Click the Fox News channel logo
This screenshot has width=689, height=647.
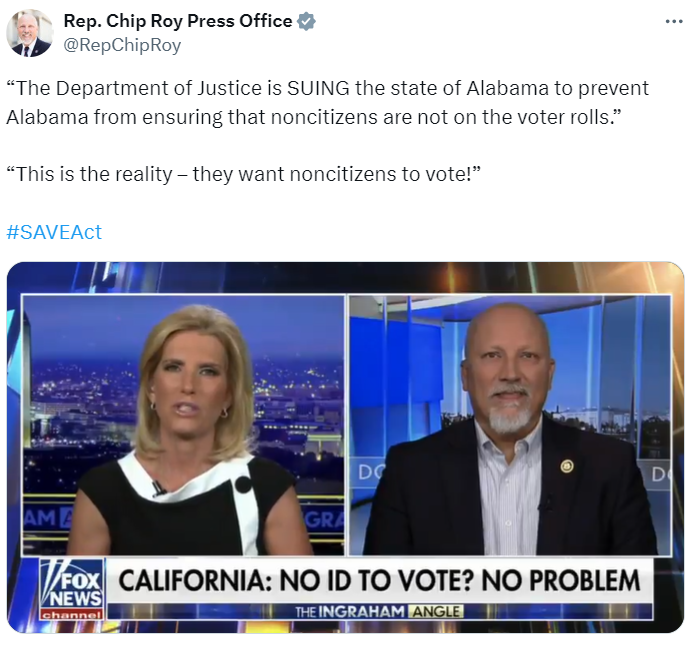tap(72, 589)
